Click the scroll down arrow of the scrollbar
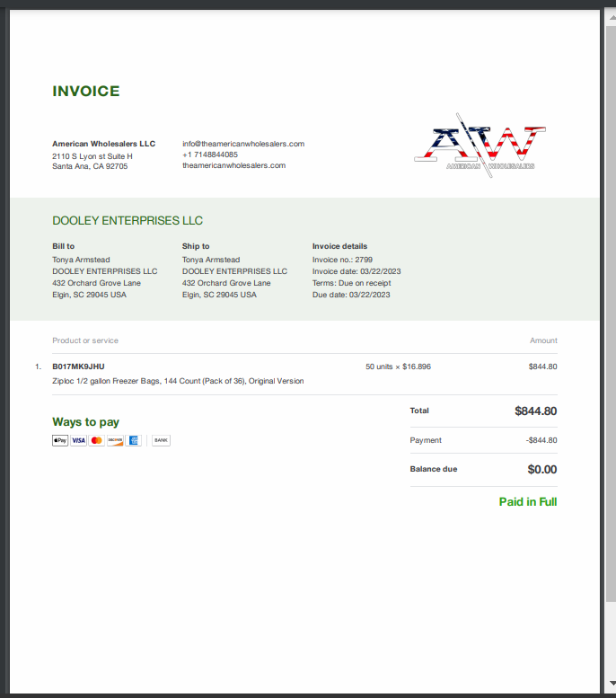 click(x=612, y=683)
